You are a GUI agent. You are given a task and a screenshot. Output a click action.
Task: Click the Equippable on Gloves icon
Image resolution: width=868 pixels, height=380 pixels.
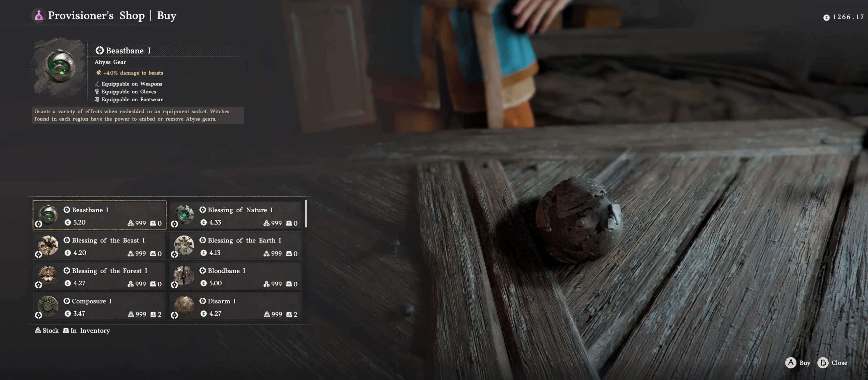[x=97, y=92]
